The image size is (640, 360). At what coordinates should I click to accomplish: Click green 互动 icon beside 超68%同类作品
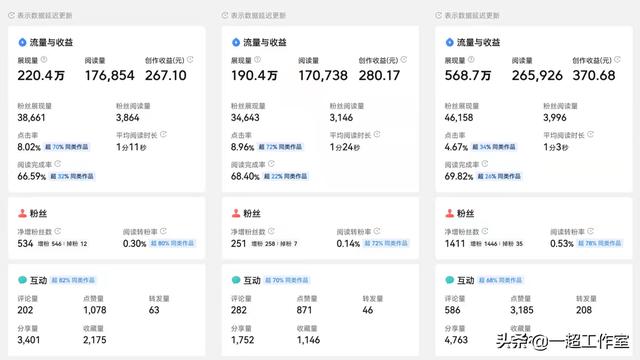click(x=449, y=280)
